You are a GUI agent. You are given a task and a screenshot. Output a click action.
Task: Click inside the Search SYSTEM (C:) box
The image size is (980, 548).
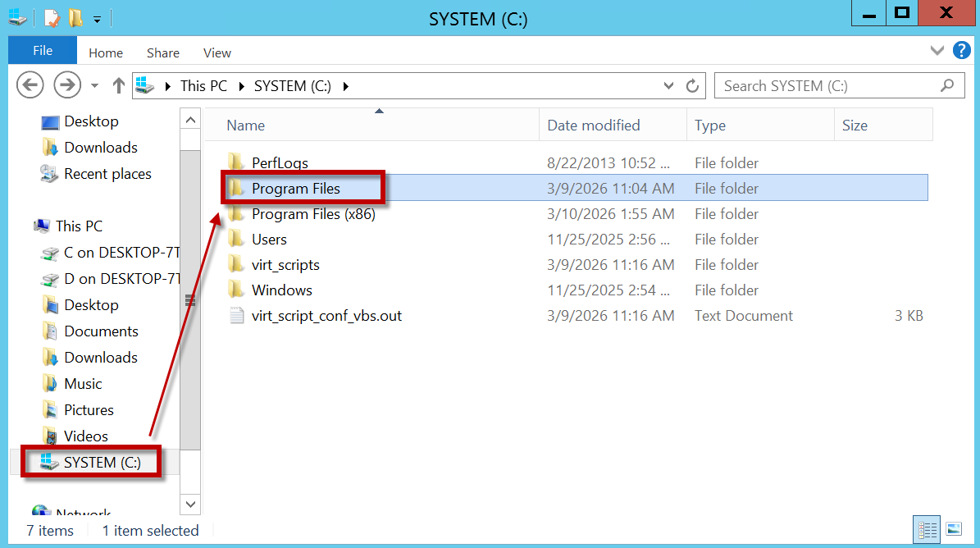pos(828,85)
